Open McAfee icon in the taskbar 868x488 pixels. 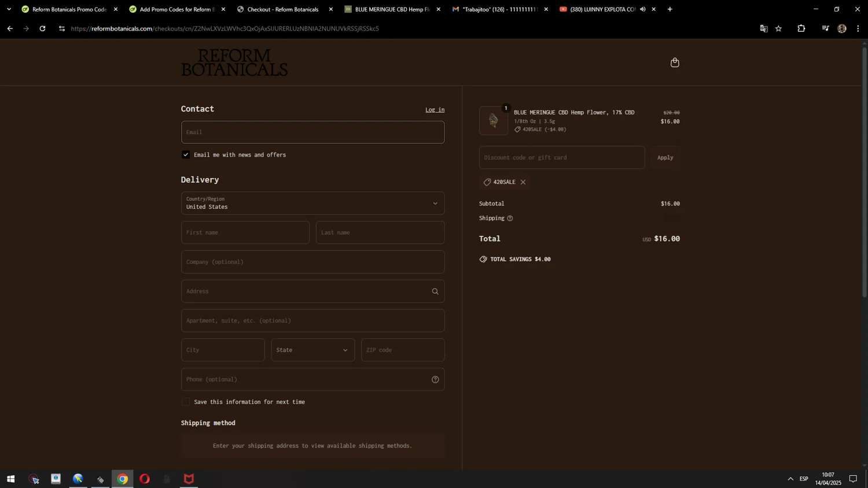coord(189,479)
